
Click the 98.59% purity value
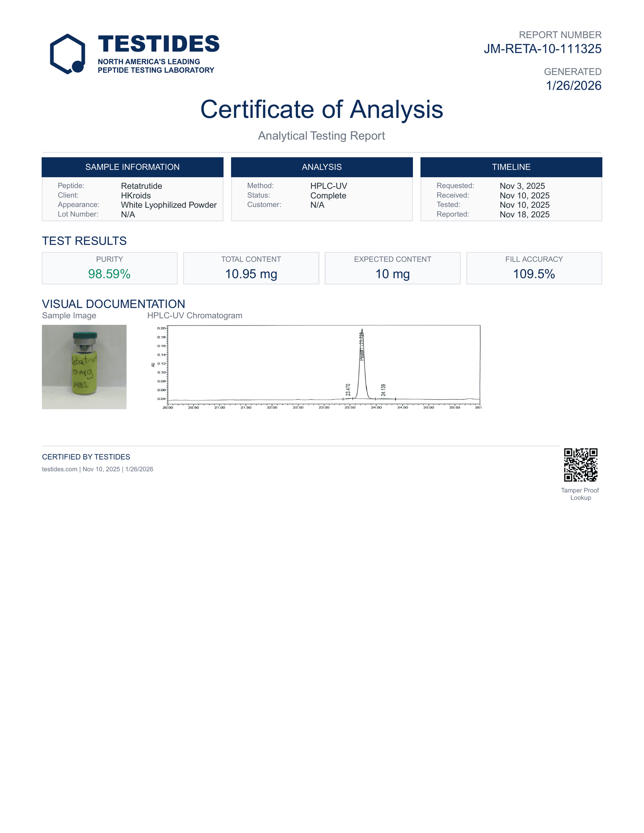[109, 274]
